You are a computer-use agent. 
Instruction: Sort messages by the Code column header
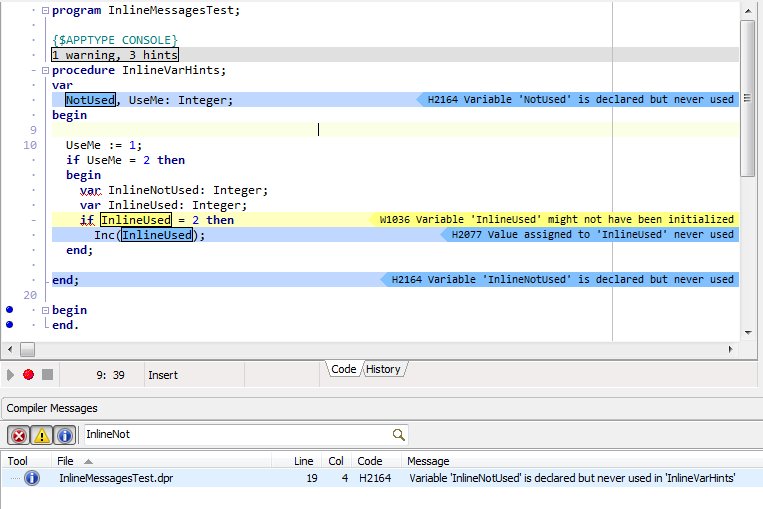(x=376, y=461)
